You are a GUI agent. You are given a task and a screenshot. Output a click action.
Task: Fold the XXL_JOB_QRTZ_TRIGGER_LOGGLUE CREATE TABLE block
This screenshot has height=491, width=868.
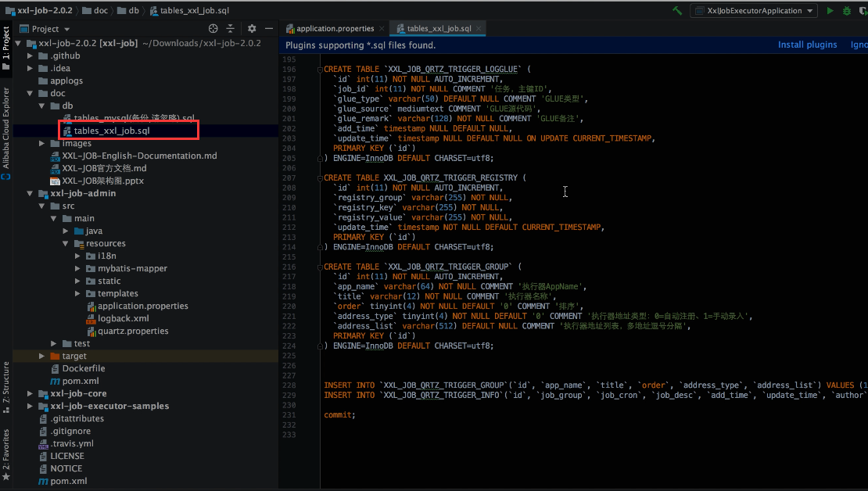320,70
